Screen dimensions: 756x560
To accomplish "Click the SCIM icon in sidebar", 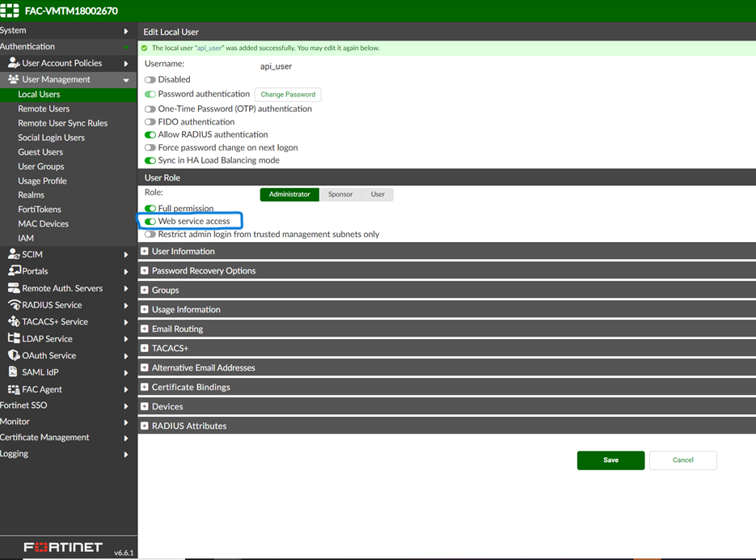I will point(14,254).
